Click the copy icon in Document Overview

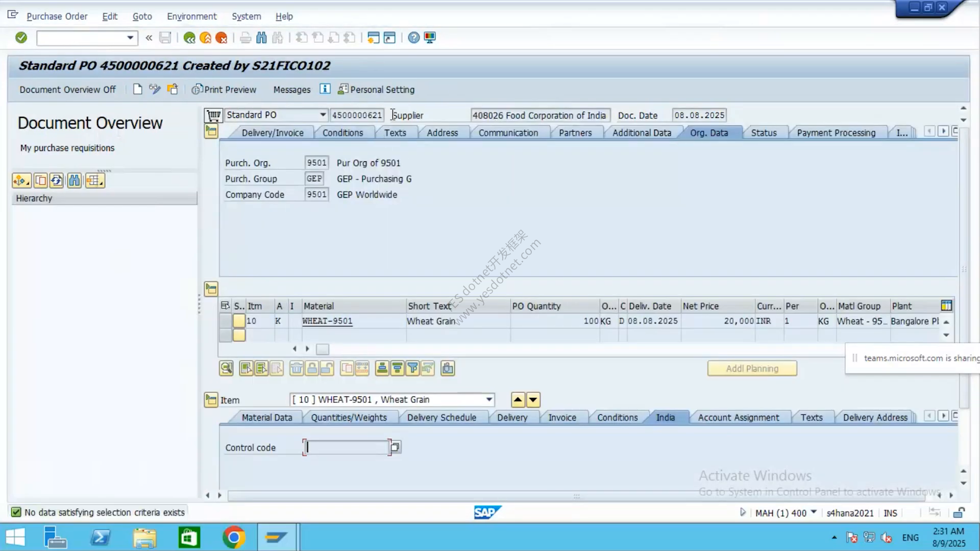tap(40, 181)
